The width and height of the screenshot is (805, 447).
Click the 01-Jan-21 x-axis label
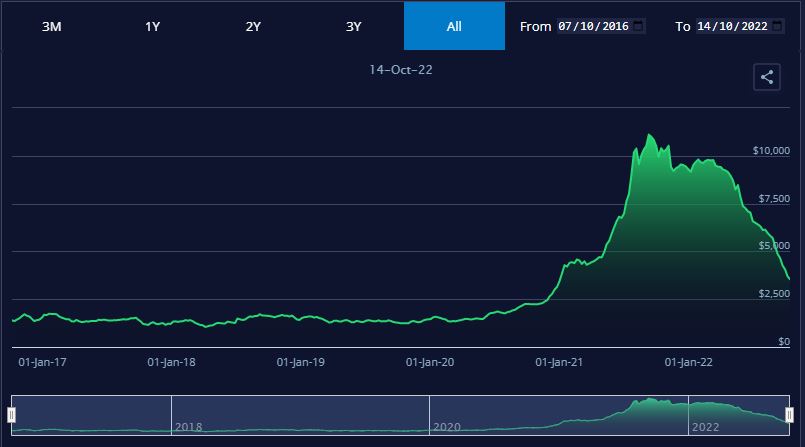[559, 363]
